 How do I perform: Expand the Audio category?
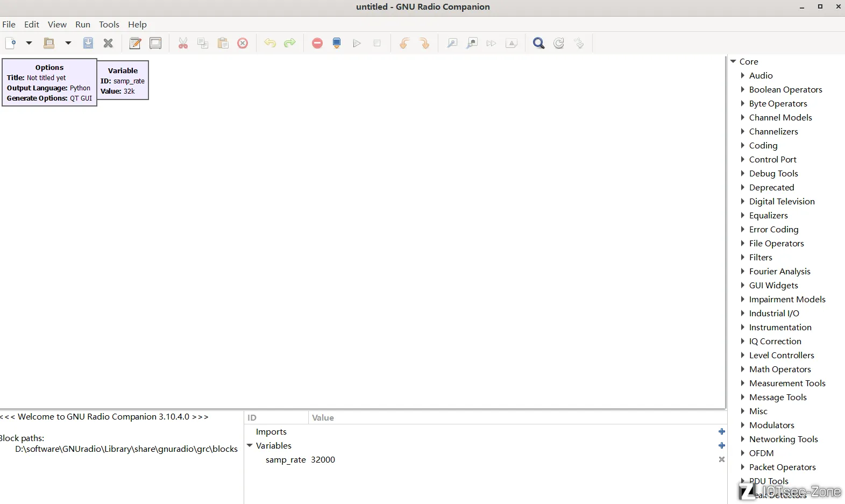743,75
